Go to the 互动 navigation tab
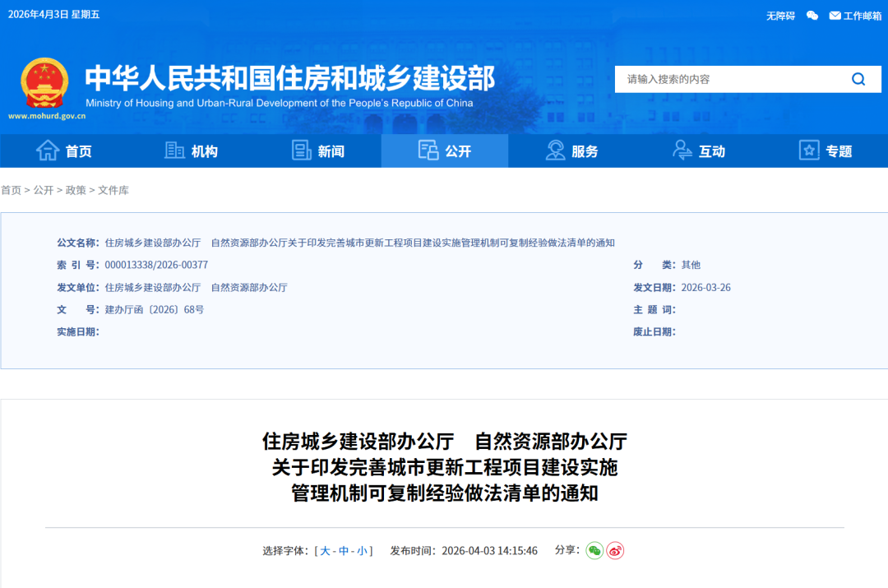Viewport: 888px width, 588px height. coord(698,151)
